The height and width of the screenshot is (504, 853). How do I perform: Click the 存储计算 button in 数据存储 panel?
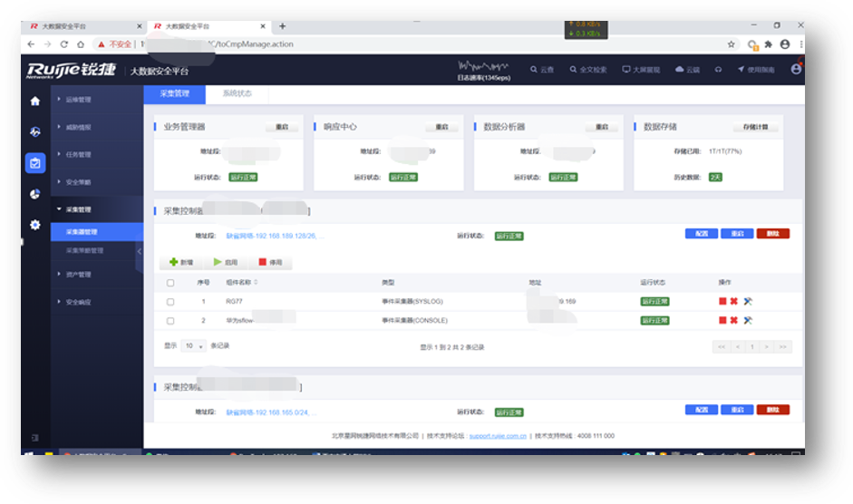point(754,128)
